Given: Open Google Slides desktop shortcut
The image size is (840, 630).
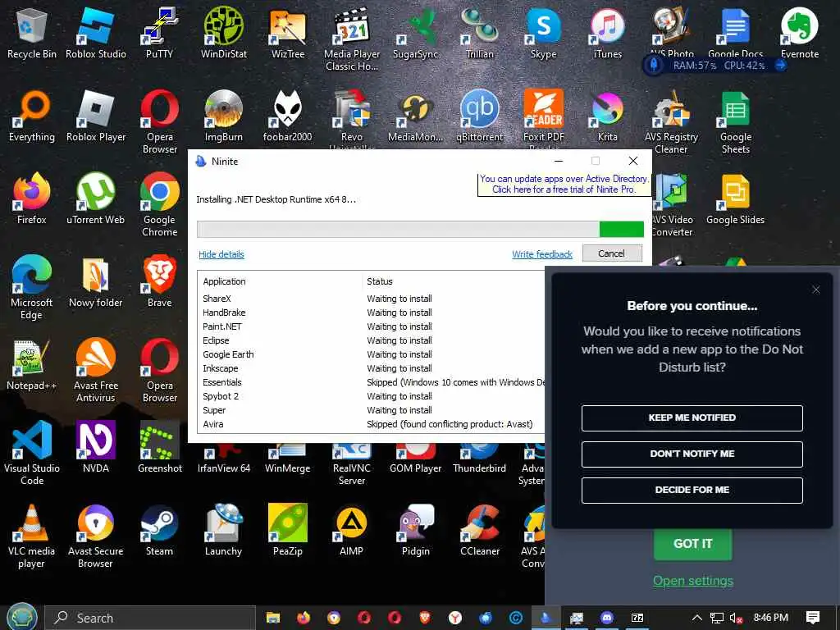Looking at the screenshot, I should (736, 199).
